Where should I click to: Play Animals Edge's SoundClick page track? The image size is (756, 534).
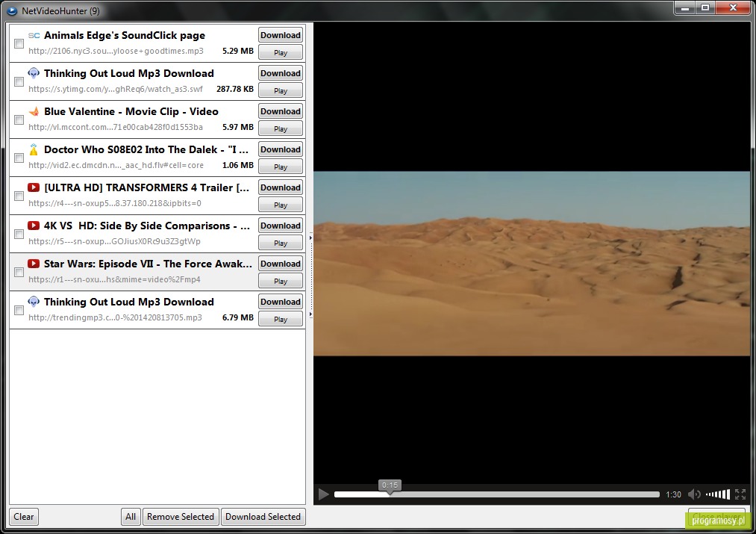281,52
